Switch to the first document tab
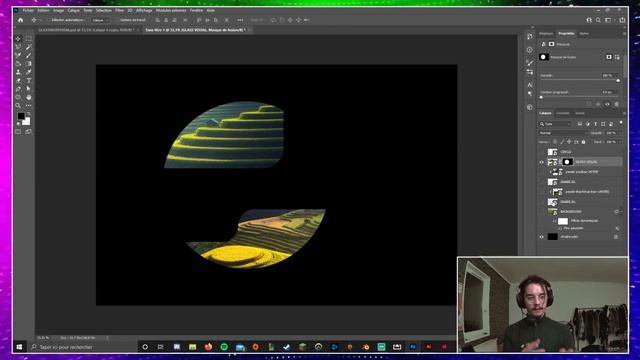The image size is (640, 360). coord(86,30)
